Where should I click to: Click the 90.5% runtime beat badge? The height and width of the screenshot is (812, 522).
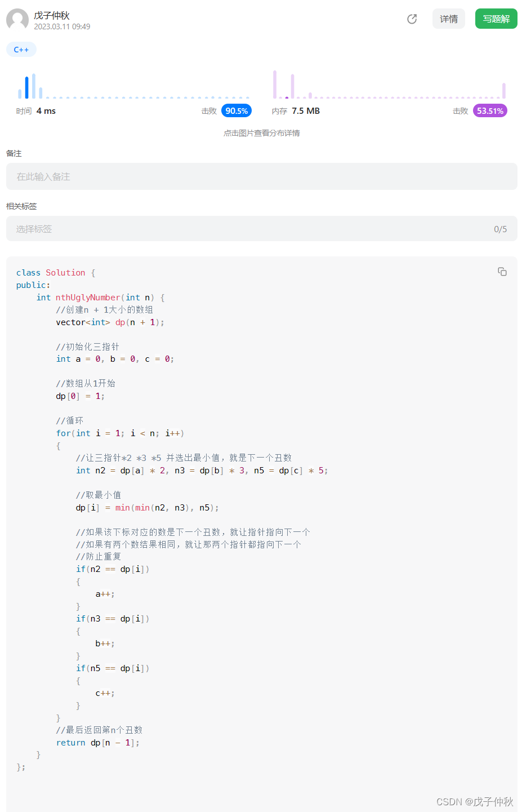237,111
